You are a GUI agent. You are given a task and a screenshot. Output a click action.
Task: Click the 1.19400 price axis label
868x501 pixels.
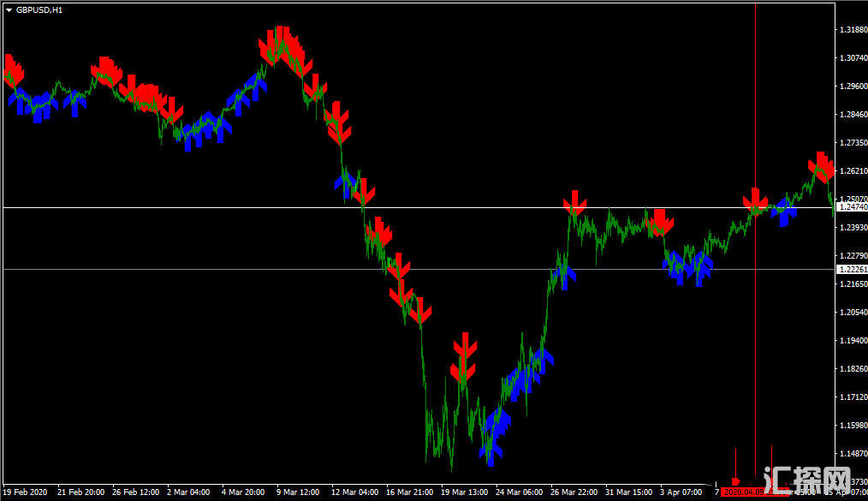pyautogui.click(x=853, y=340)
